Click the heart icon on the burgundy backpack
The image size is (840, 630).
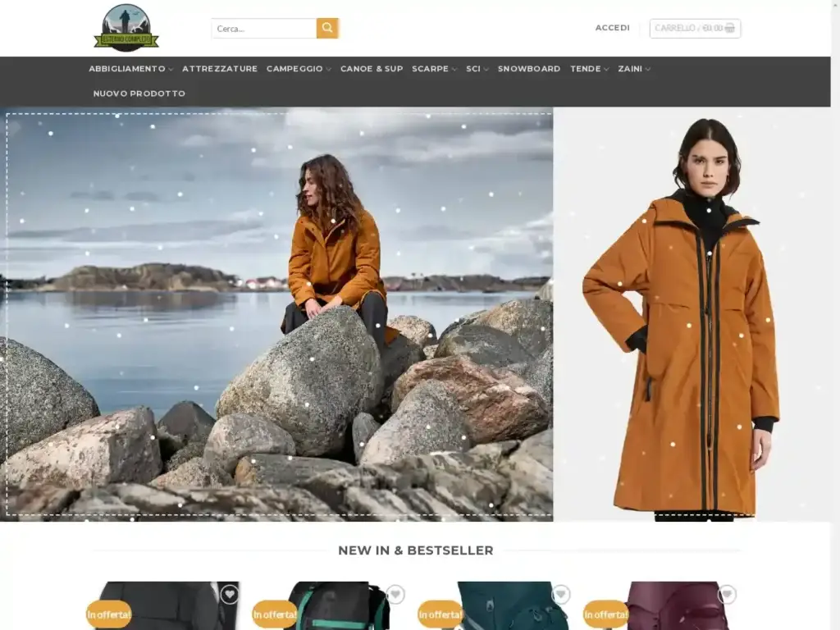(x=727, y=595)
